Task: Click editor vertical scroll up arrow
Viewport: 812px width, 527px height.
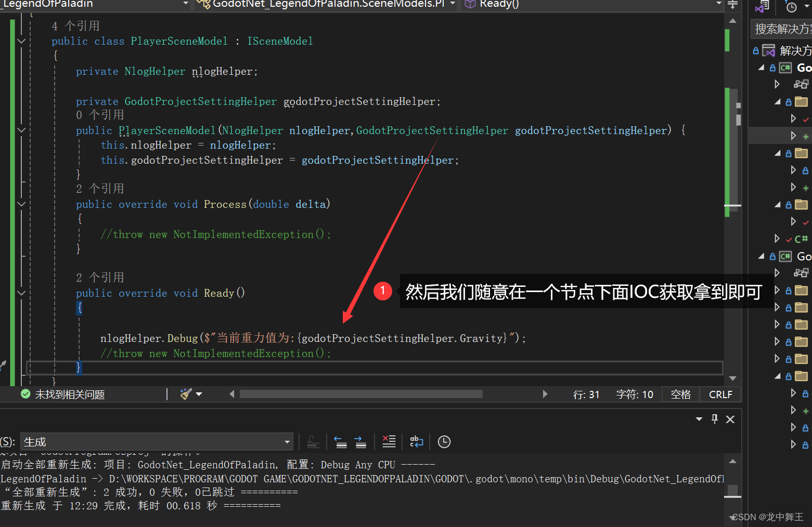Action: tap(732, 21)
